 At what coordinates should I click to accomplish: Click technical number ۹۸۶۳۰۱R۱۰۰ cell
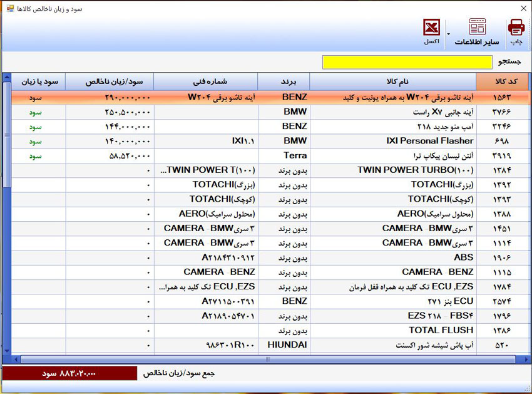(206, 345)
